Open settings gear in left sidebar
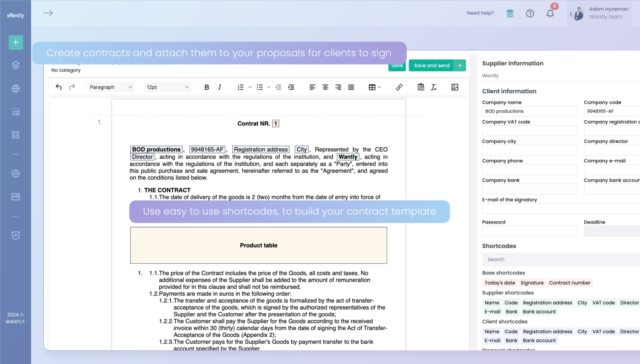 16,174
